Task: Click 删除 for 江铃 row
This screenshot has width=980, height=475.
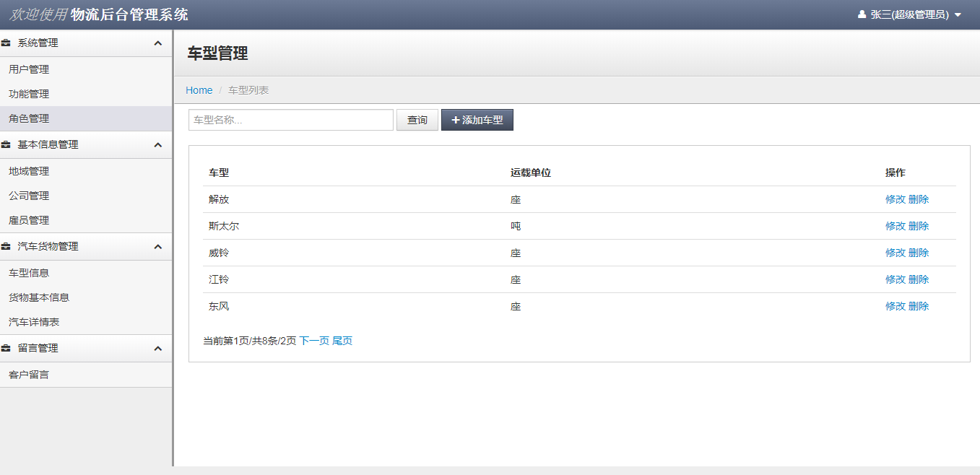Action: (x=919, y=279)
